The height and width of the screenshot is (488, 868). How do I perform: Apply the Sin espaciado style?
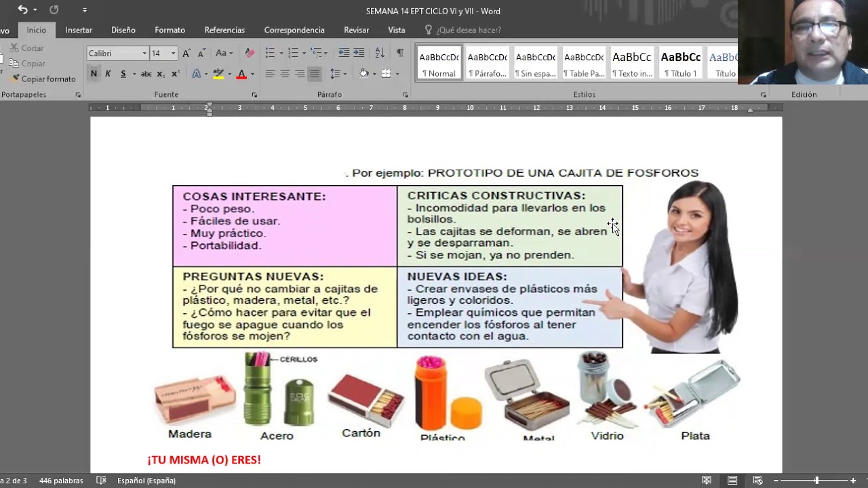[x=536, y=63]
